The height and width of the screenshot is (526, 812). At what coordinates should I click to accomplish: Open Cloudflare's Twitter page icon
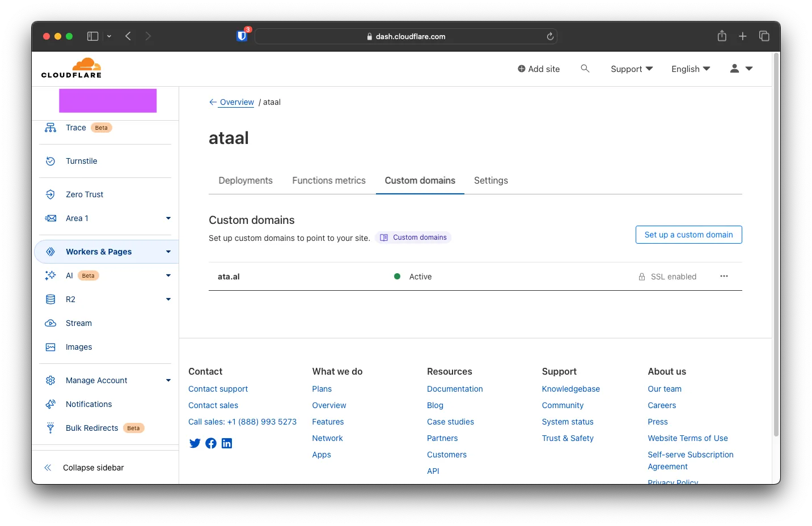pos(194,443)
